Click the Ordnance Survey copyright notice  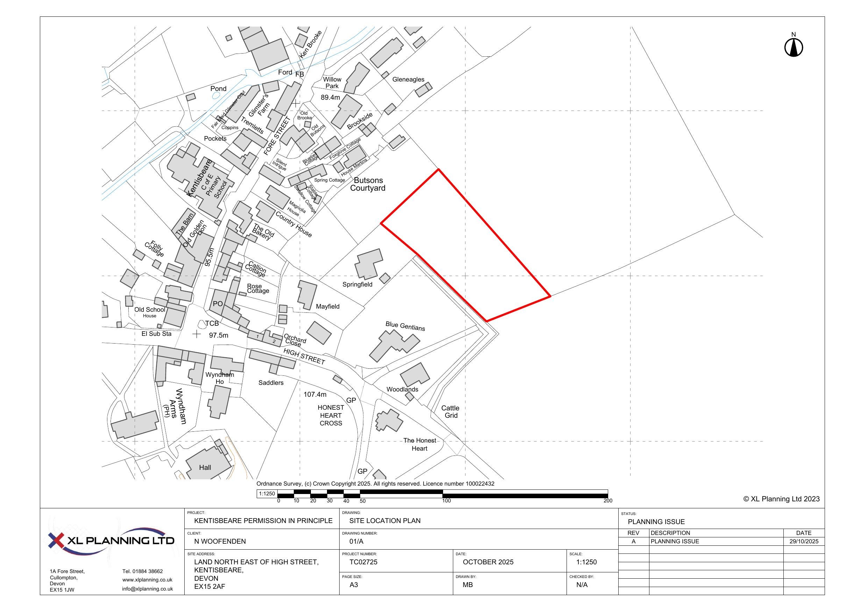[x=375, y=484]
